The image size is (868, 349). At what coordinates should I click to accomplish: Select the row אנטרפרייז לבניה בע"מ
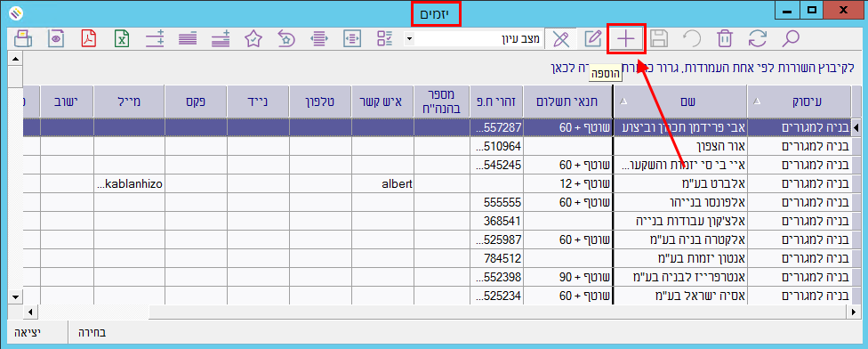coord(437,277)
